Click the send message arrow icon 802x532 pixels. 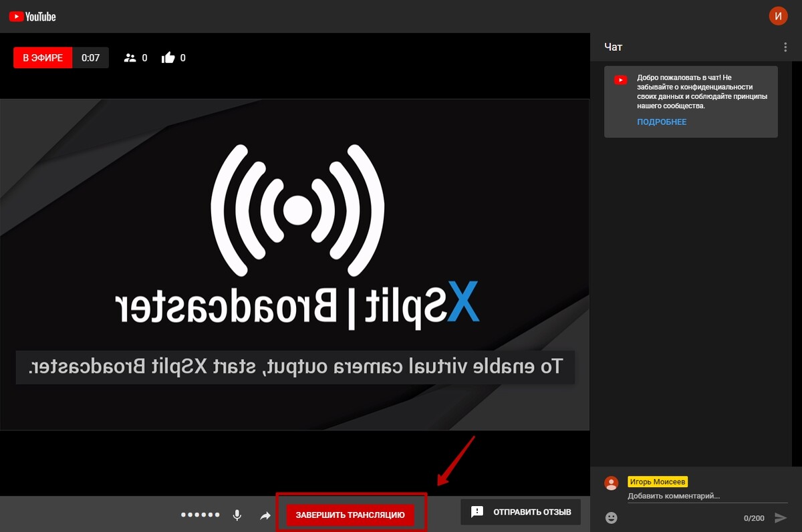tap(780, 517)
